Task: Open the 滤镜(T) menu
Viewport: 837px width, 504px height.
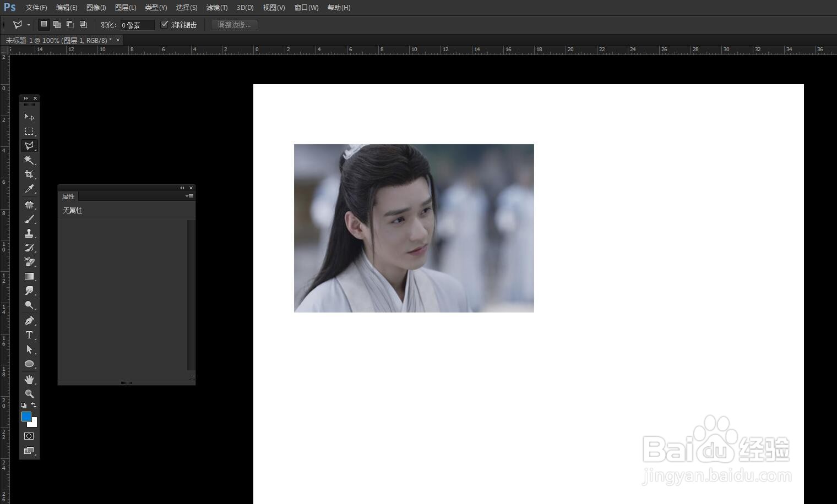Action: [x=217, y=8]
